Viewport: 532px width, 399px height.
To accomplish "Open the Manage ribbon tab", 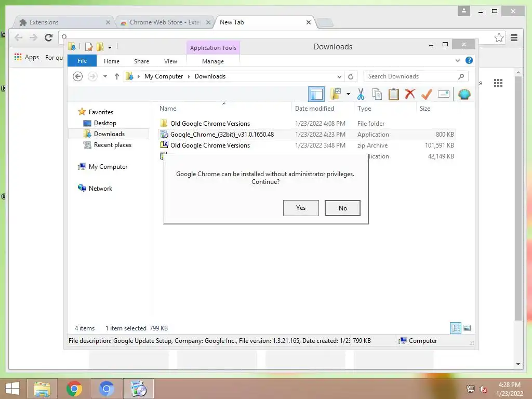I will pos(212,61).
